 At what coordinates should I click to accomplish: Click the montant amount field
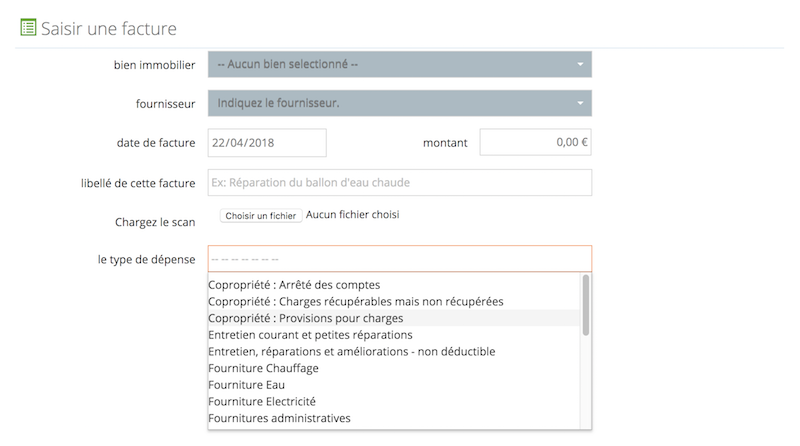coord(535,142)
